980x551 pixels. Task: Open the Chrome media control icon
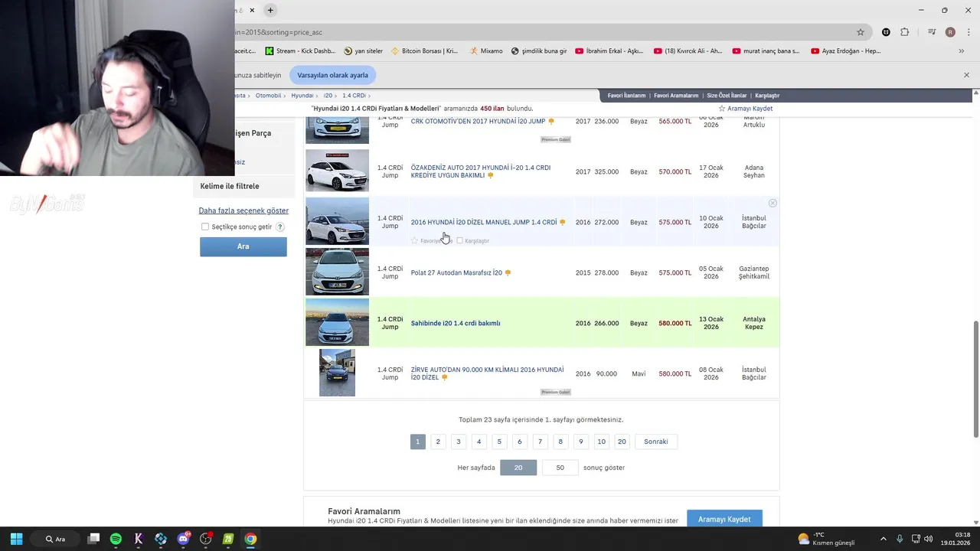(932, 32)
